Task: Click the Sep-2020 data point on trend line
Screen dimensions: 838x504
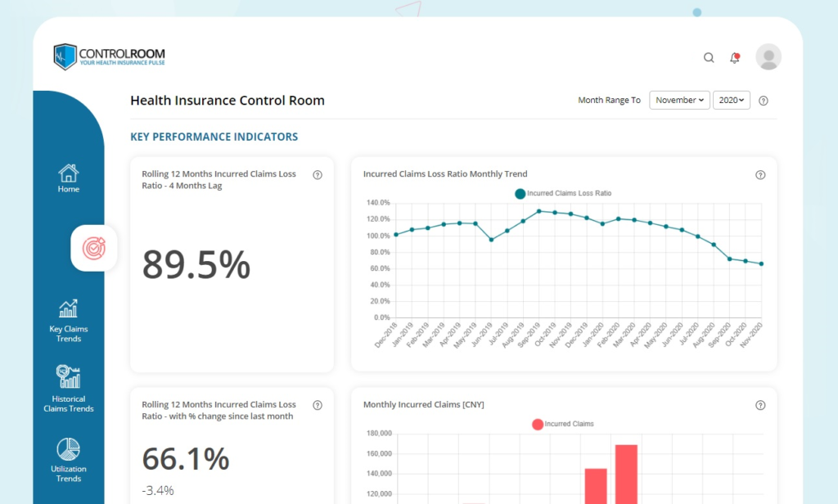Action: click(729, 259)
